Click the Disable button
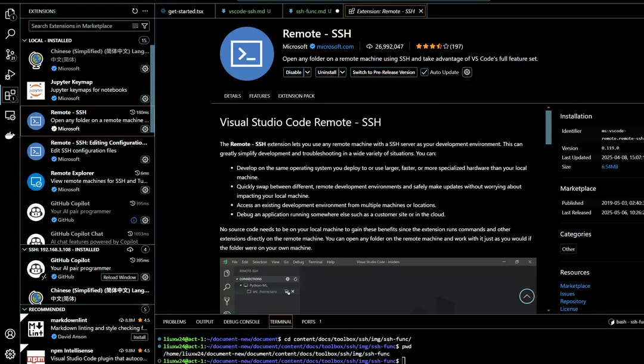 point(293,72)
